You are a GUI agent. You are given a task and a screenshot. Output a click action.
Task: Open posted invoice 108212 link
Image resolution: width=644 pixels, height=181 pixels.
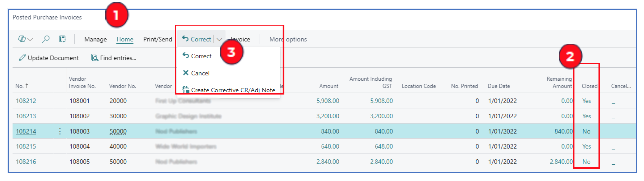26,101
